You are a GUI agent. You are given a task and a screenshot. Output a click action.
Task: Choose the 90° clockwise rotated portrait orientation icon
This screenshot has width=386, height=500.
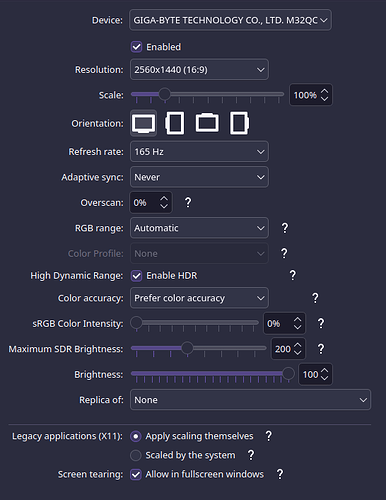click(175, 123)
